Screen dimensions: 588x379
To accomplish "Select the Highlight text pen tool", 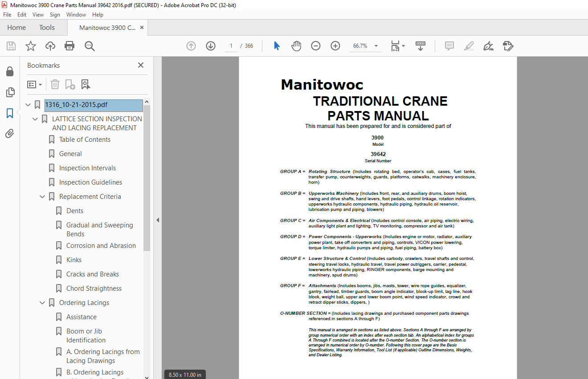I will (469, 46).
